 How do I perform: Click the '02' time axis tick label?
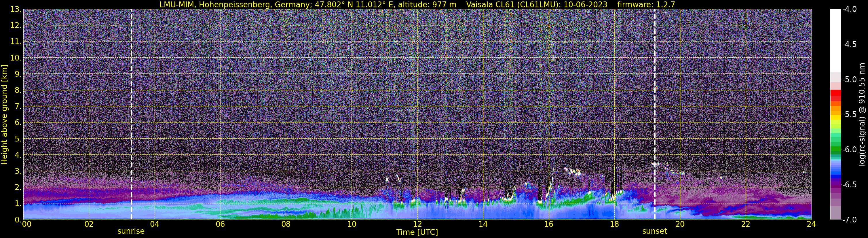tap(89, 224)
